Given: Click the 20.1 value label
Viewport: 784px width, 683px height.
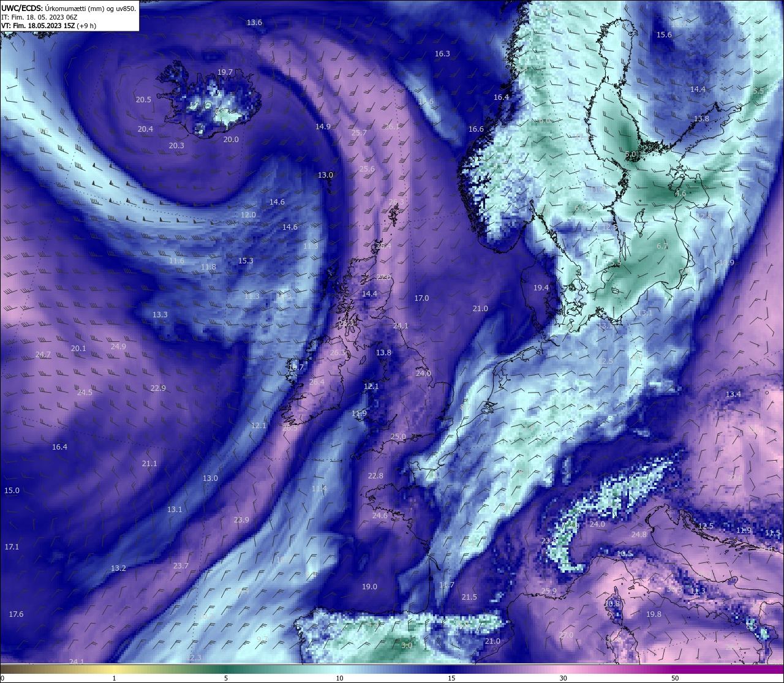Looking at the screenshot, I should click(x=78, y=349).
